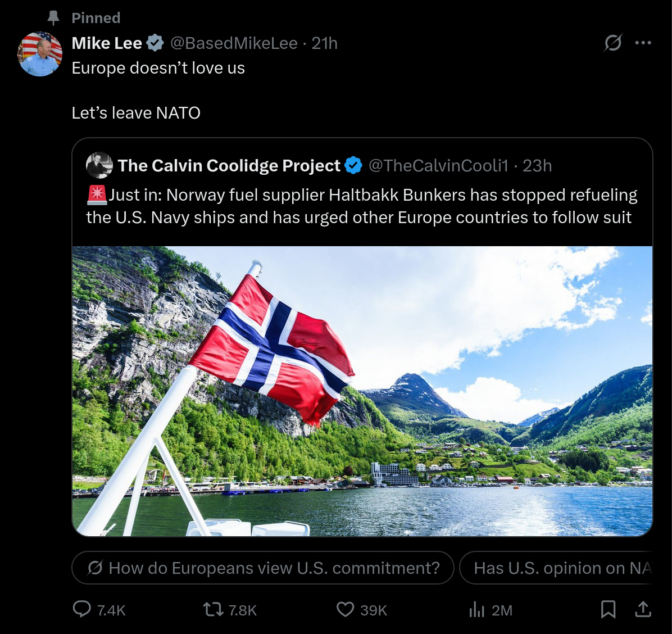Like the post with heart icon
This screenshot has width=672, height=634.
345,609
